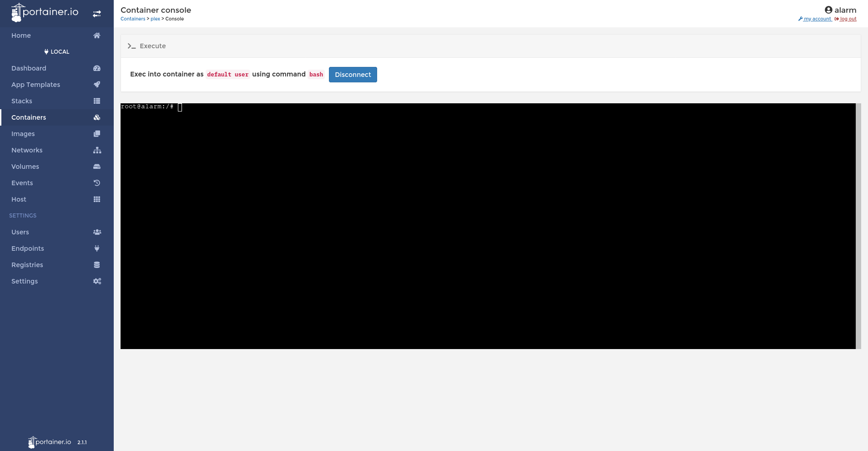Click the Portainer.io logo in the sidebar header
Viewport: 868px width, 451px height.
[45, 12]
